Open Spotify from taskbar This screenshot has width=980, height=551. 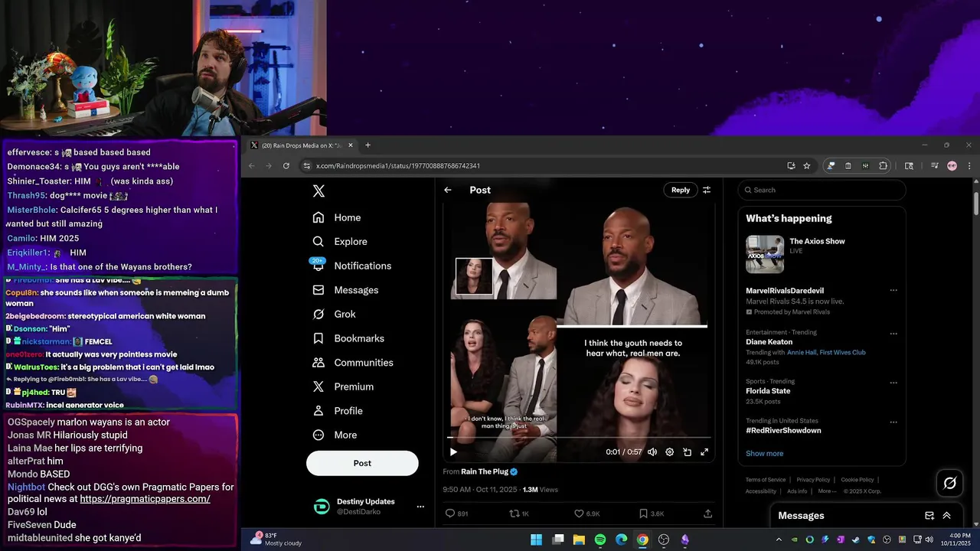pos(600,540)
